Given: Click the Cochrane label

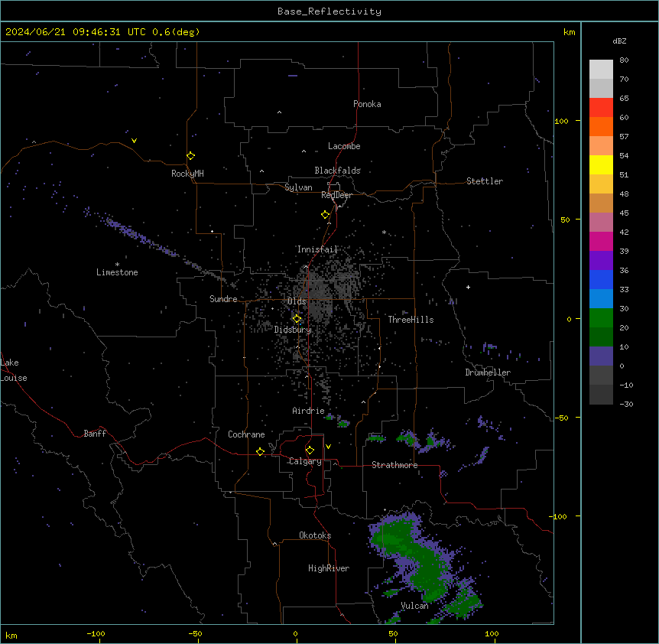Looking at the screenshot, I should (x=246, y=434).
